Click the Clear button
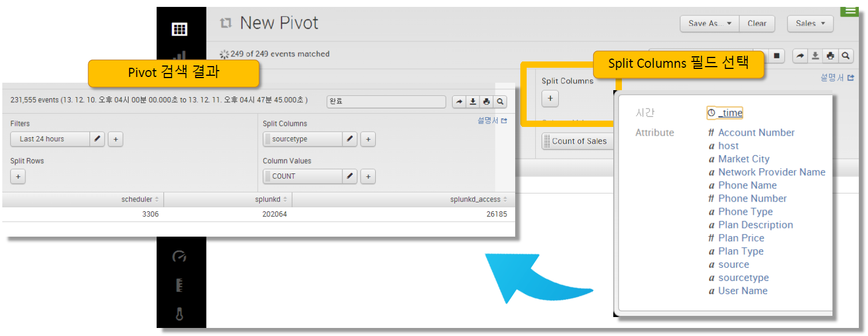The image size is (868, 336). pyautogui.click(x=757, y=24)
